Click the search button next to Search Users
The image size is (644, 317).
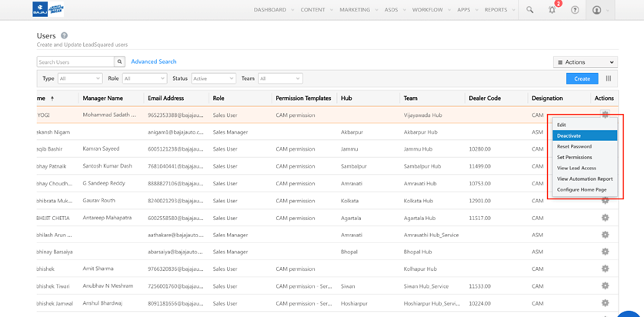119,62
